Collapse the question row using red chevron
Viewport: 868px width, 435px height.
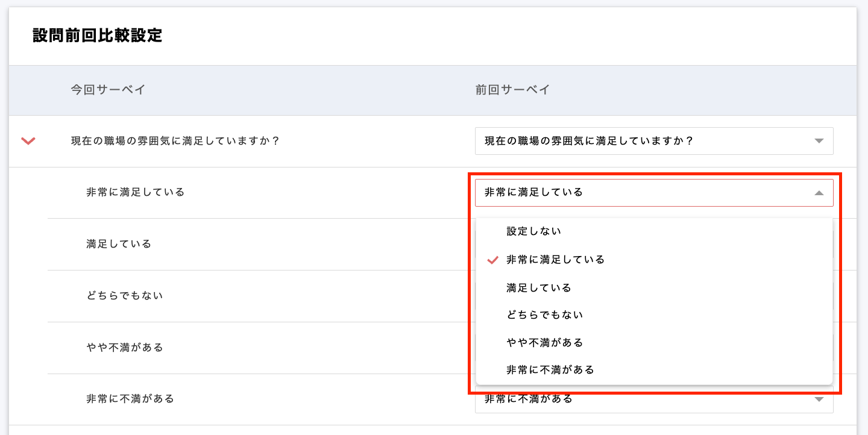(28, 141)
